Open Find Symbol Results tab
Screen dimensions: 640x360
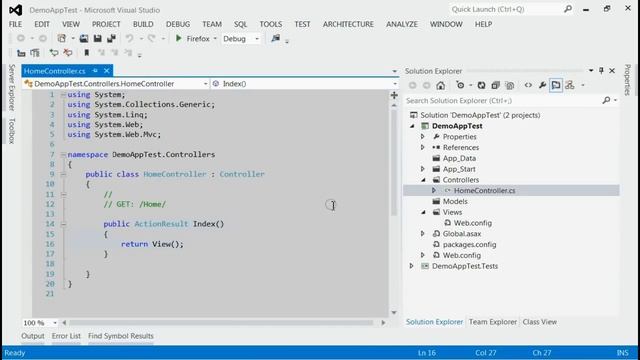[x=121, y=336]
